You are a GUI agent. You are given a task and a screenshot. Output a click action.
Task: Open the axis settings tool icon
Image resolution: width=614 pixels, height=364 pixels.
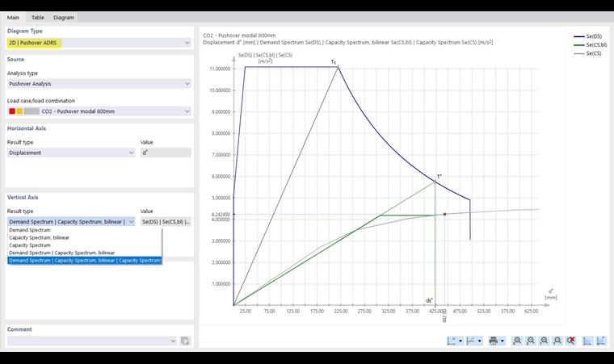click(452, 341)
